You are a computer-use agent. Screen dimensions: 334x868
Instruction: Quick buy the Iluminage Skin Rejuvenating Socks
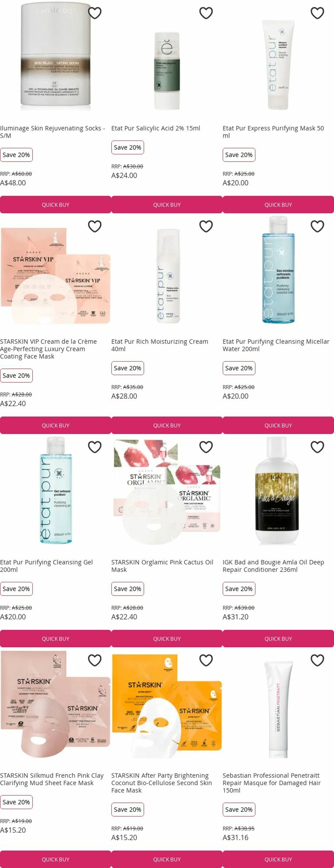(56, 205)
